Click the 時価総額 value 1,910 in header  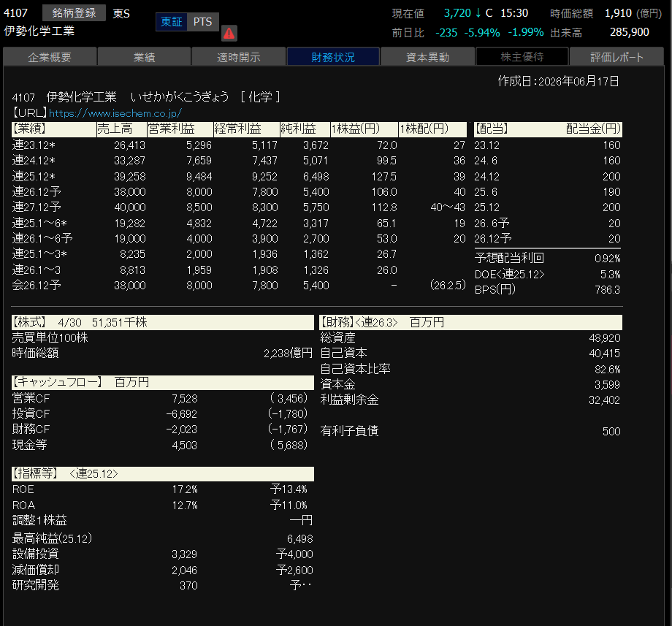pyautogui.click(x=618, y=13)
